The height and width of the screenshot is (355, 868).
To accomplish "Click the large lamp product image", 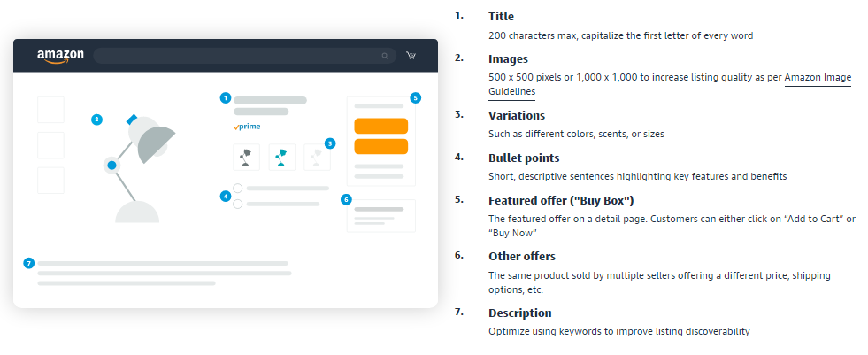I will coord(140,167).
